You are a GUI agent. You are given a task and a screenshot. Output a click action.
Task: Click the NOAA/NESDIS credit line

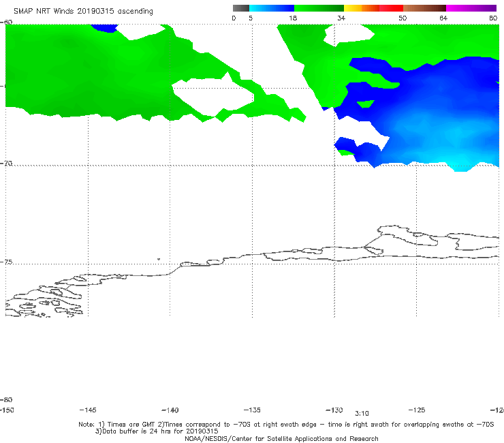(x=281, y=438)
